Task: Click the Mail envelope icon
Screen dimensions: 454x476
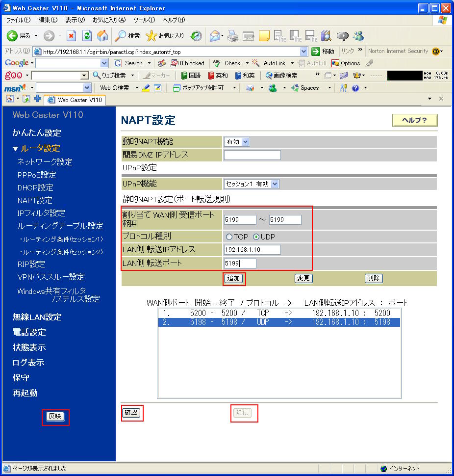Action: point(215,36)
